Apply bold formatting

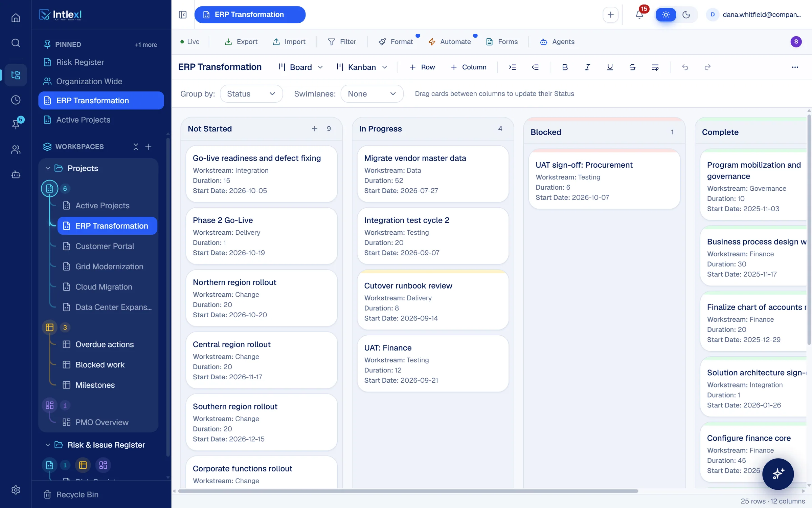coord(565,67)
